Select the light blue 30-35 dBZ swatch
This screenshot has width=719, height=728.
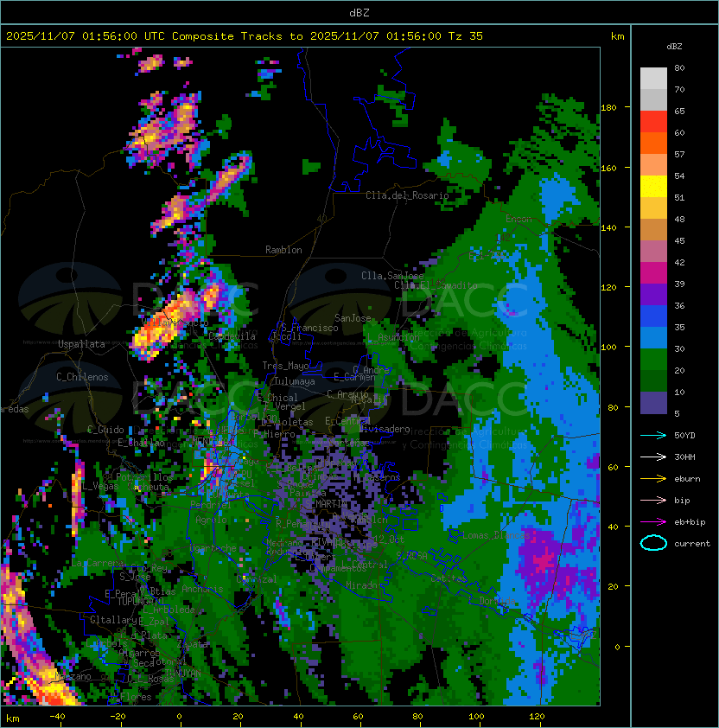653,337
